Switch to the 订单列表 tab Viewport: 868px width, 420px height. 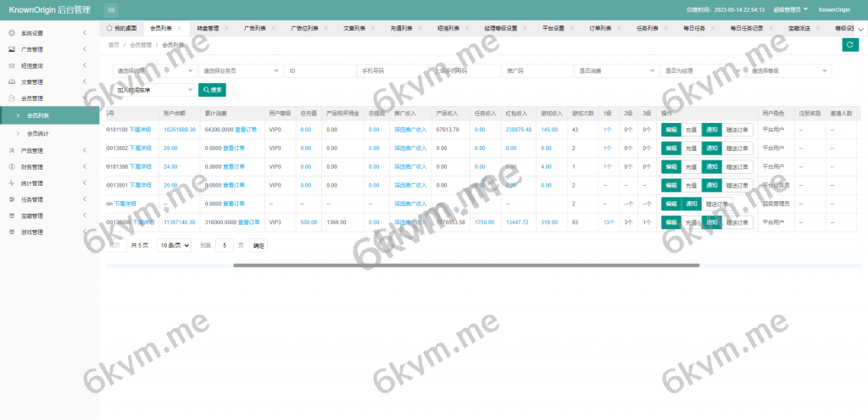[600, 28]
